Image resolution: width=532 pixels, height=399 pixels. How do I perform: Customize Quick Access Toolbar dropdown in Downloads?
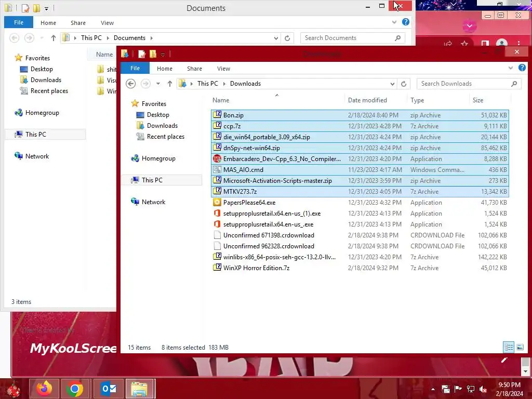(x=163, y=54)
